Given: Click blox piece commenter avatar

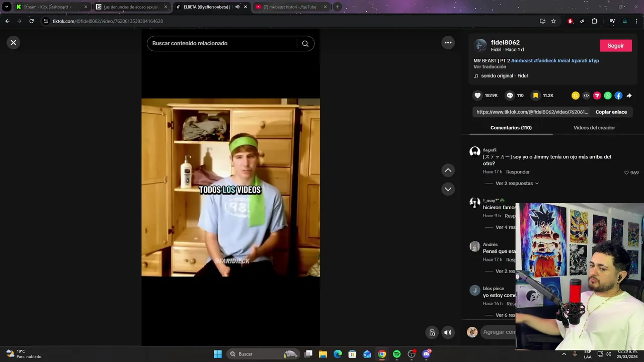Looking at the screenshot, I should tap(474, 290).
